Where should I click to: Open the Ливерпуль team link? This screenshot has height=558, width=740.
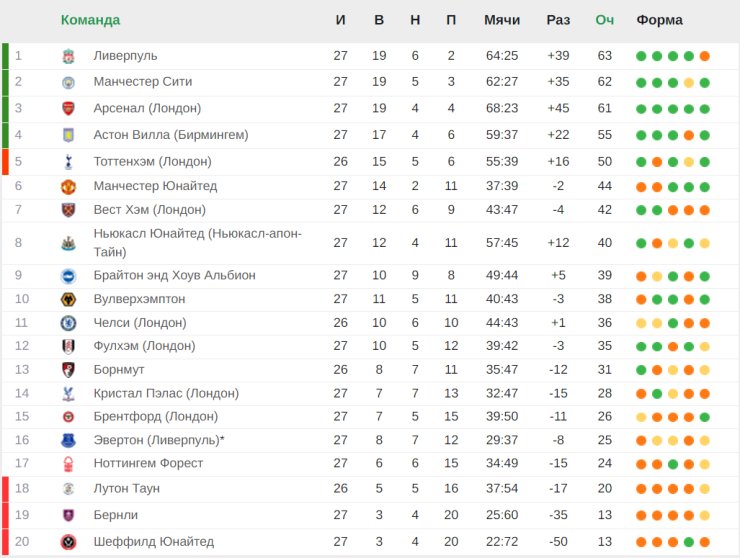point(125,56)
